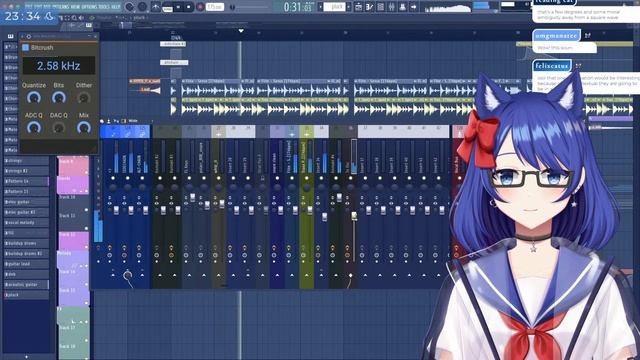640x360 pixels.
Task: Click arrow right of pluck pattern selector
Action: (x=348, y=7)
